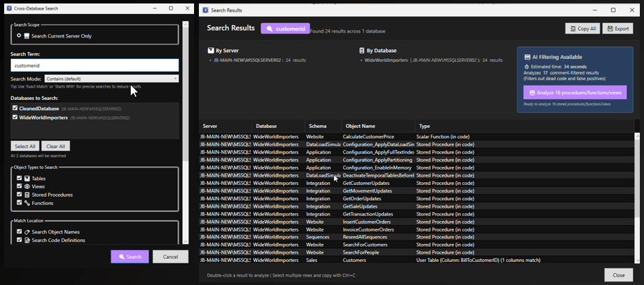Screen dimensions: 644x285
Task: Click the Tables object type icon
Action: click(27, 179)
